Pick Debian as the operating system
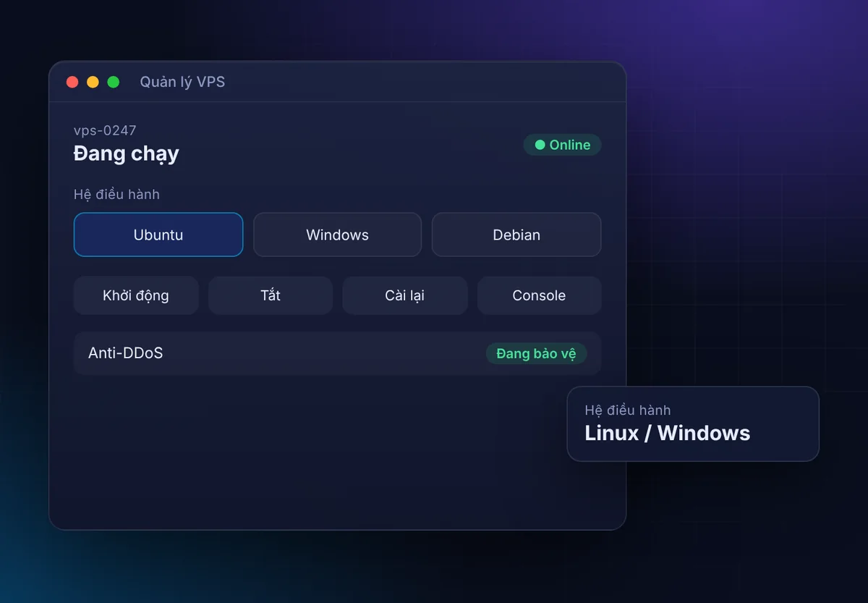 click(516, 235)
